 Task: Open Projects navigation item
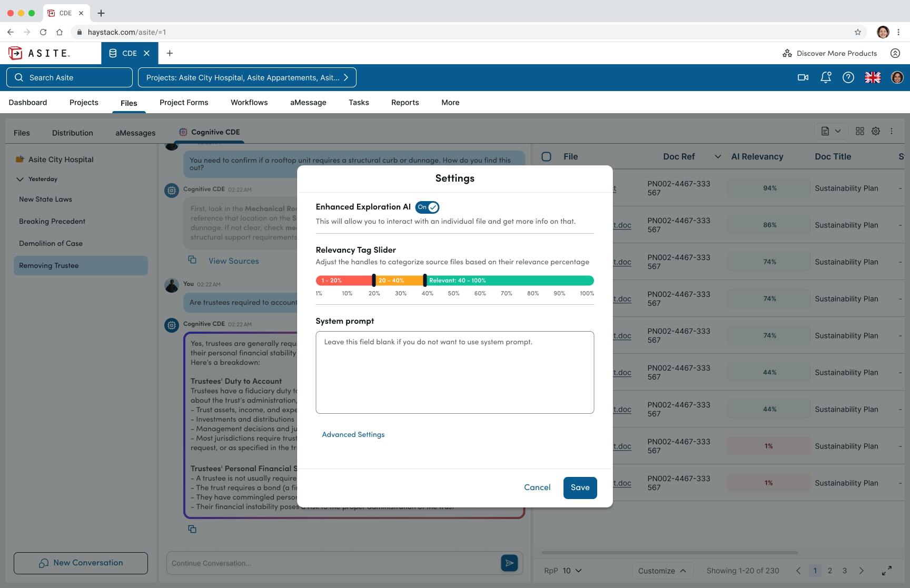click(84, 103)
